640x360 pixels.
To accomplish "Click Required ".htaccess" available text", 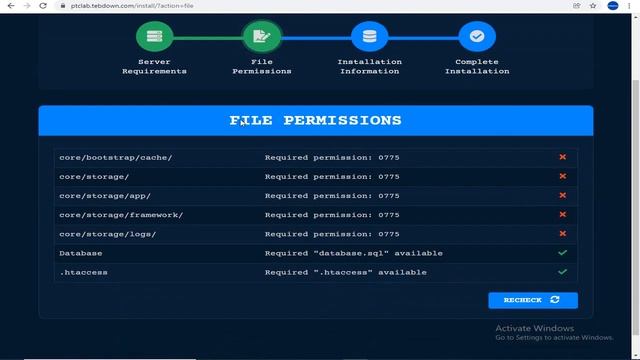I will (345, 273).
